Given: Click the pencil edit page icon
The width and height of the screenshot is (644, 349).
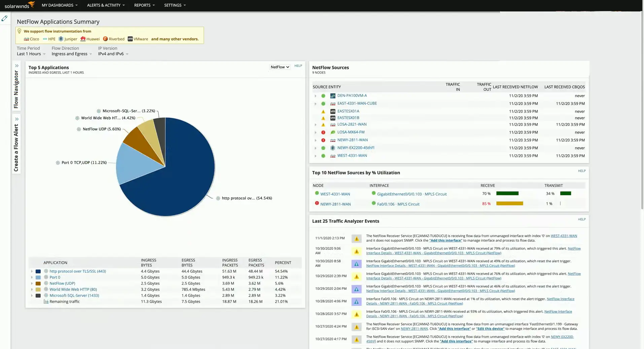Looking at the screenshot, I should click(4, 18).
